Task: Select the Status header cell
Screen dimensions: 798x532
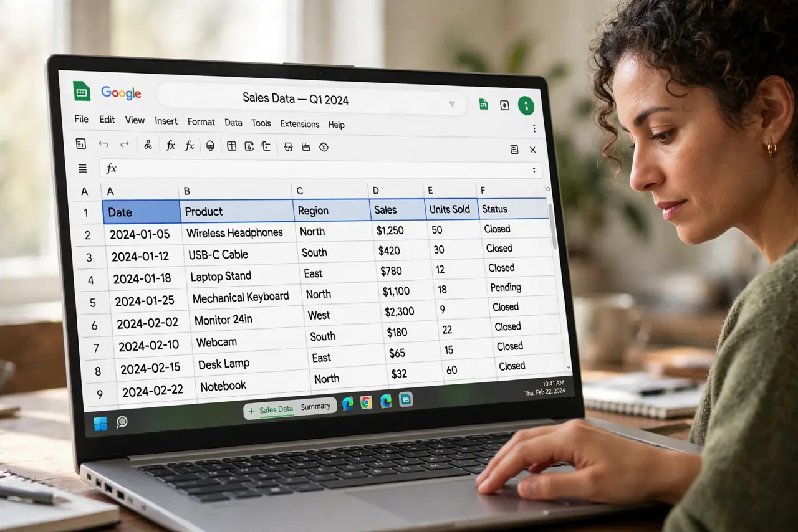Action: click(513, 209)
